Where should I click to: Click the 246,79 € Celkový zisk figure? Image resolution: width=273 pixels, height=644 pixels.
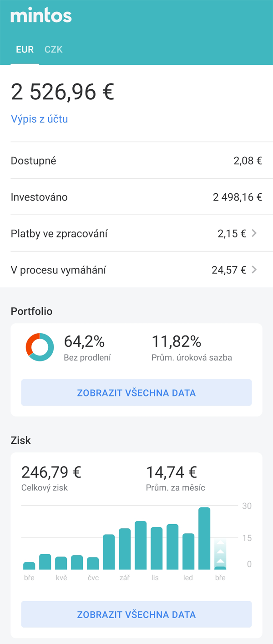51,472
